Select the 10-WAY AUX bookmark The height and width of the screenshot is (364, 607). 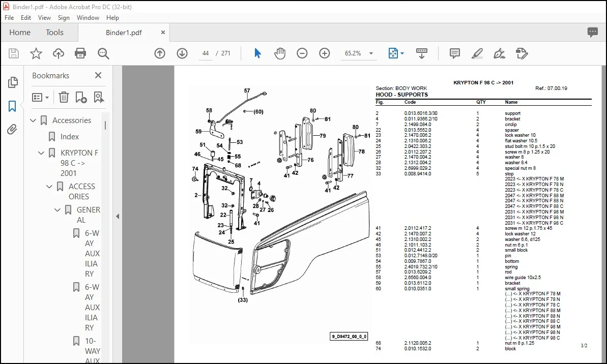(x=92, y=350)
